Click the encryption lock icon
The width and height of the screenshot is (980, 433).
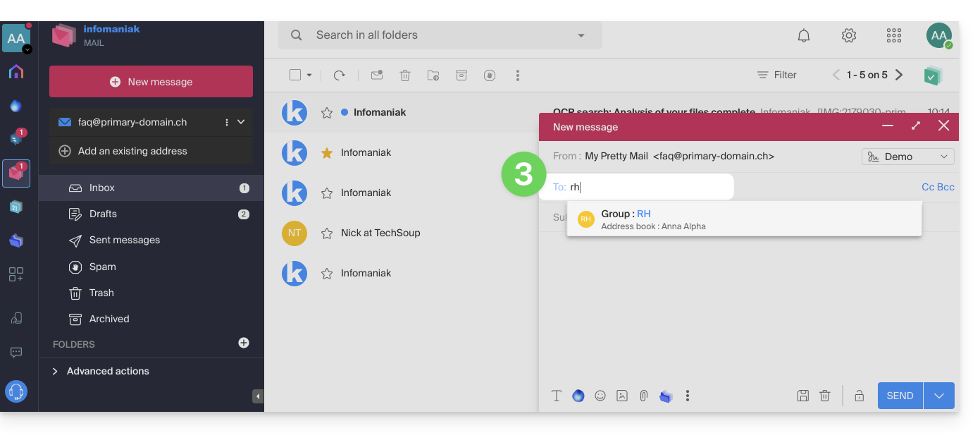click(860, 396)
